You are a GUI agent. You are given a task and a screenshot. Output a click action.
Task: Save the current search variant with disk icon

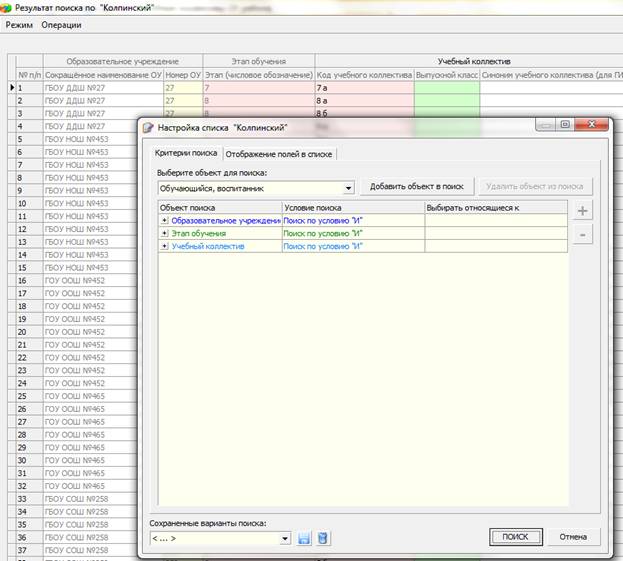[304, 538]
